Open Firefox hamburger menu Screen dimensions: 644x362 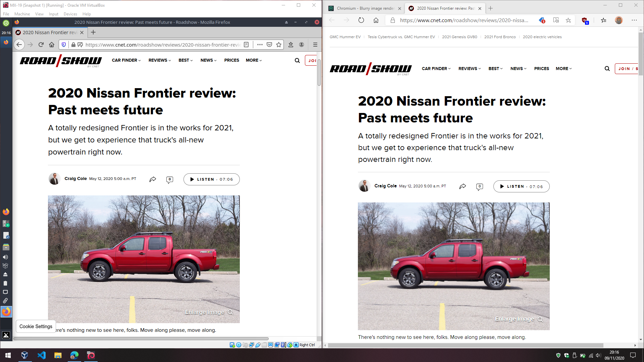pos(315,45)
